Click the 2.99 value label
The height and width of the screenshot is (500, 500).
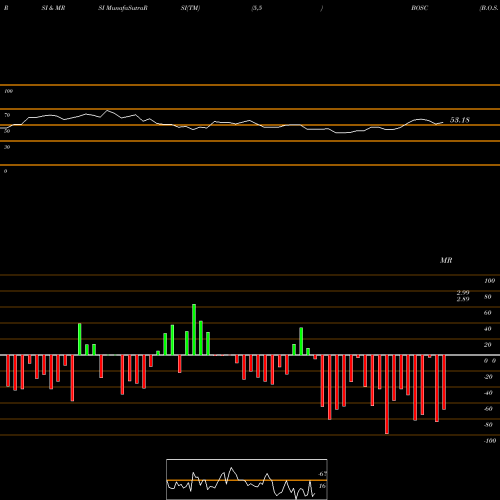point(463,292)
